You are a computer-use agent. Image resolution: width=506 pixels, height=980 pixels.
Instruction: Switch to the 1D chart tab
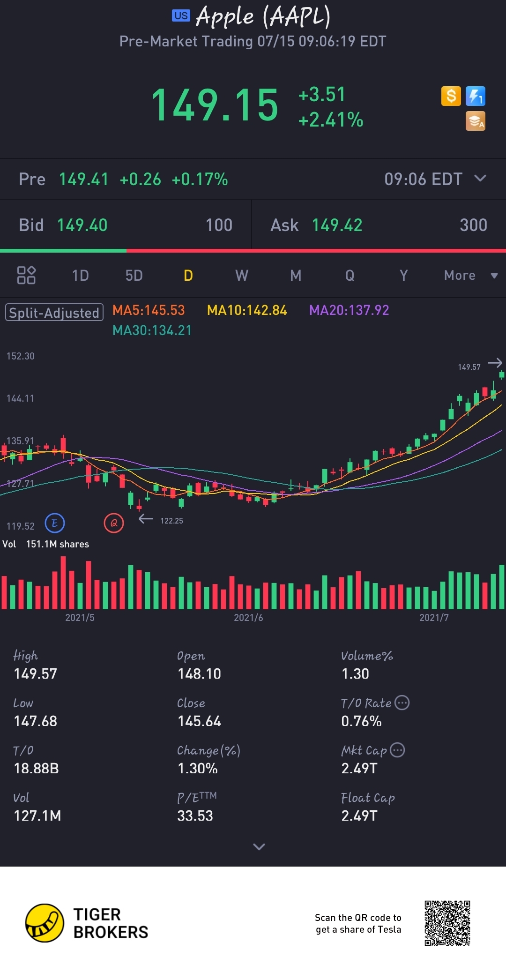point(81,275)
